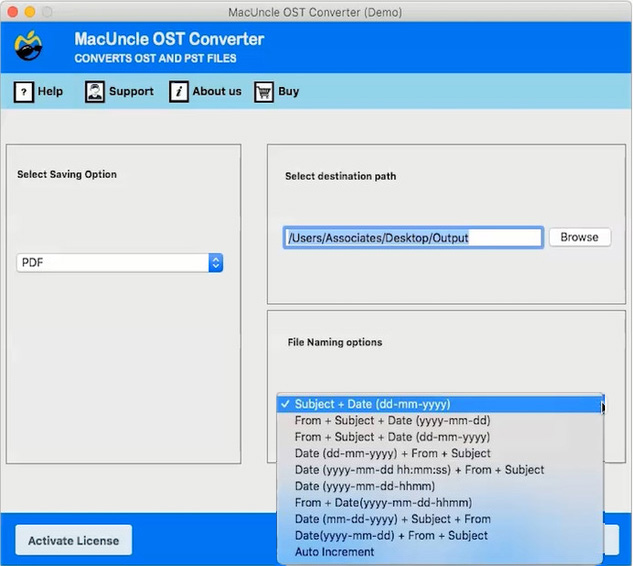Viewport: 633px width, 566px height.
Task: Click the destination path input field
Action: coord(413,238)
